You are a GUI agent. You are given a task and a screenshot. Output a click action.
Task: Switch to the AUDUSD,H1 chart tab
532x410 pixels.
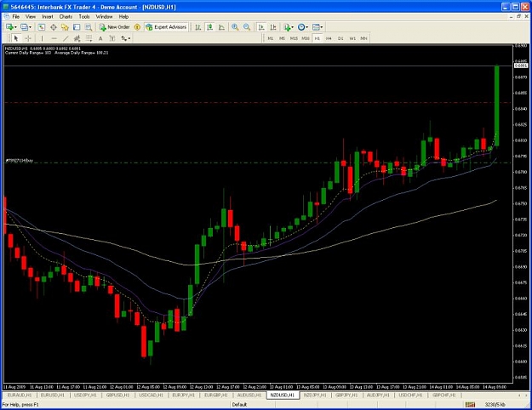(x=249, y=395)
